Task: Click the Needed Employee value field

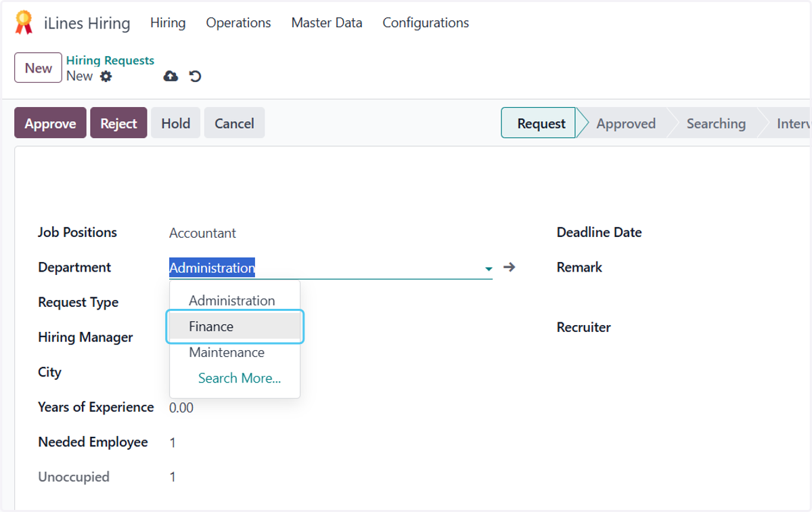Action: tap(173, 443)
